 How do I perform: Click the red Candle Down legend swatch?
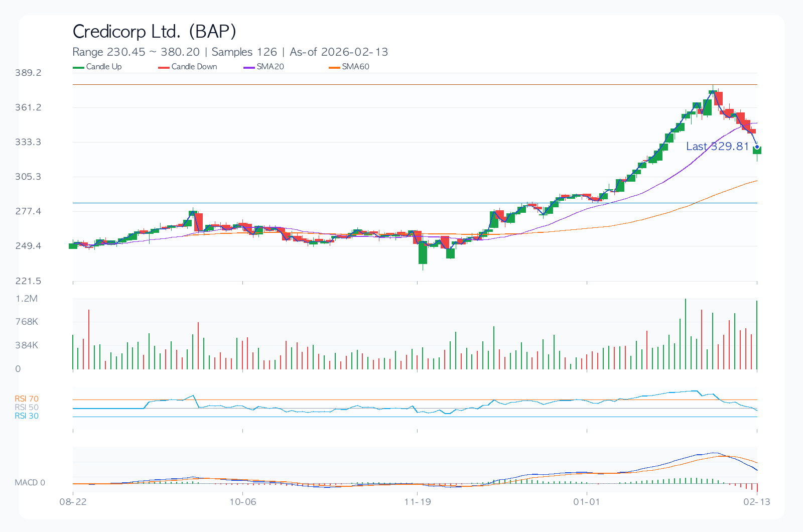pyautogui.click(x=164, y=67)
